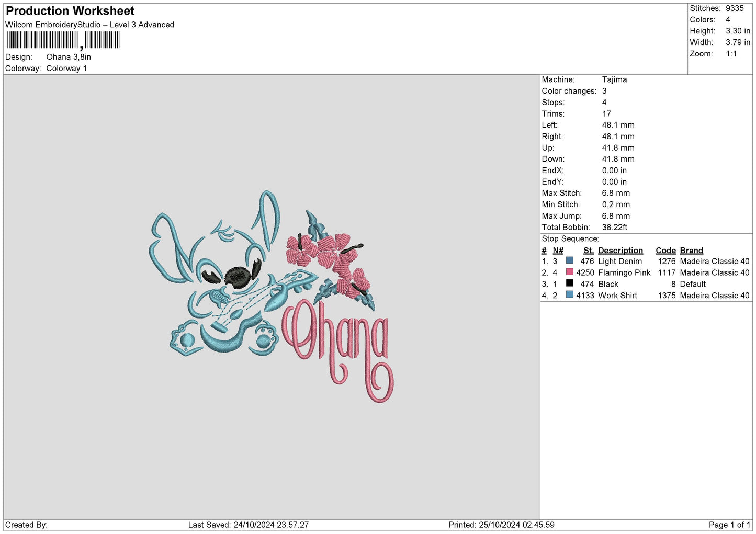
Task: Click the design barcode
Action: pos(63,40)
